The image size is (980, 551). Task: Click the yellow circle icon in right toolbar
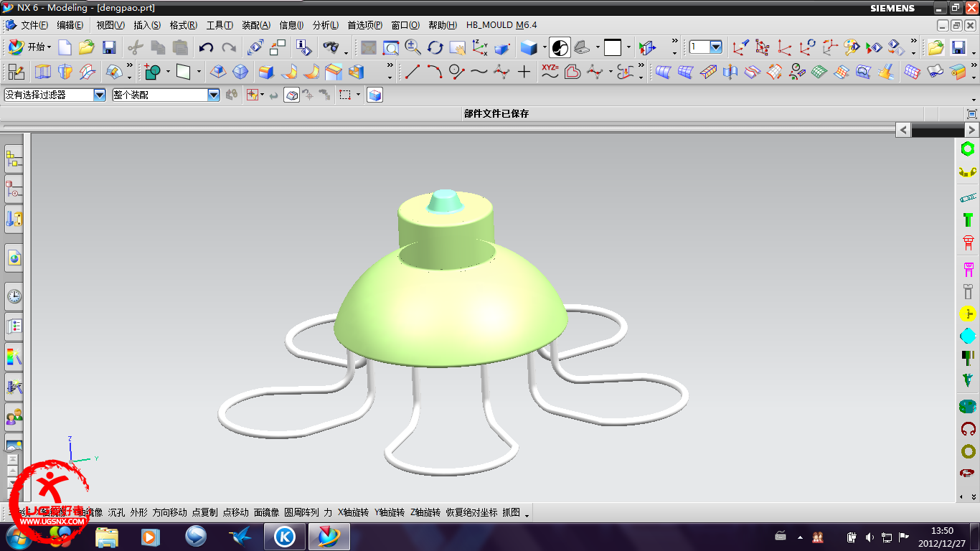[x=968, y=314]
